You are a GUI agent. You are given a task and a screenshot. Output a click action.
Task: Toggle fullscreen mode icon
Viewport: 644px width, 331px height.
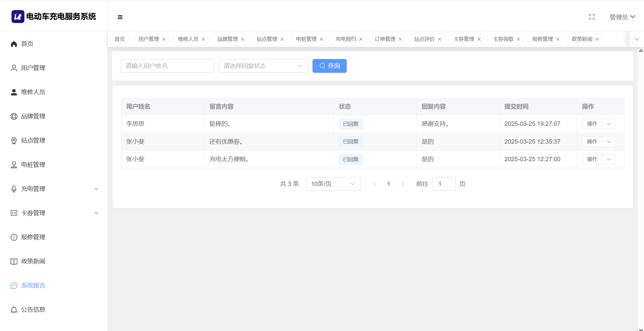tap(592, 17)
